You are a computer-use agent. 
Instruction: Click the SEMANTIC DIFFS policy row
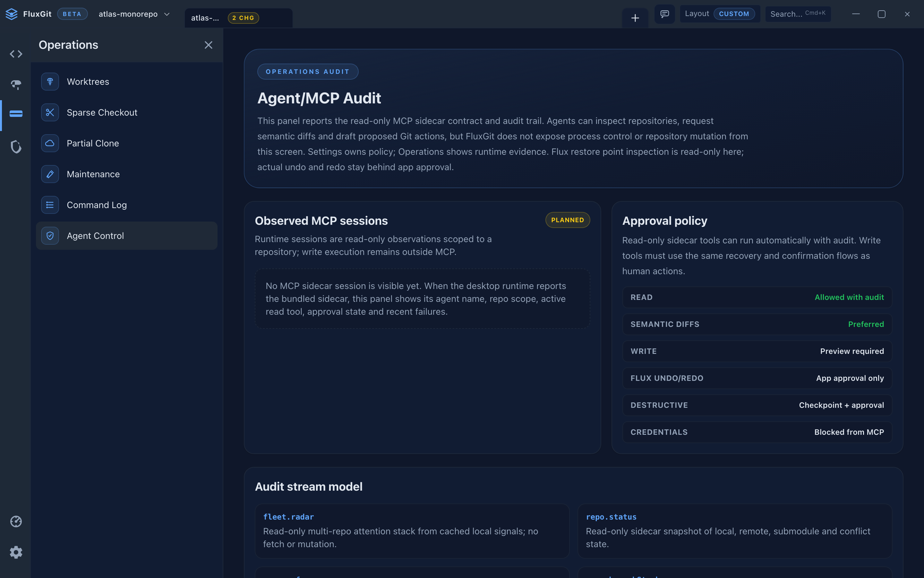[757, 324]
